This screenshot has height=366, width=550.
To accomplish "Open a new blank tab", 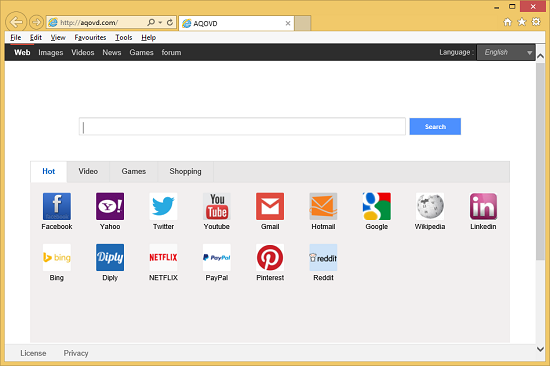I will click(x=302, y=23).
